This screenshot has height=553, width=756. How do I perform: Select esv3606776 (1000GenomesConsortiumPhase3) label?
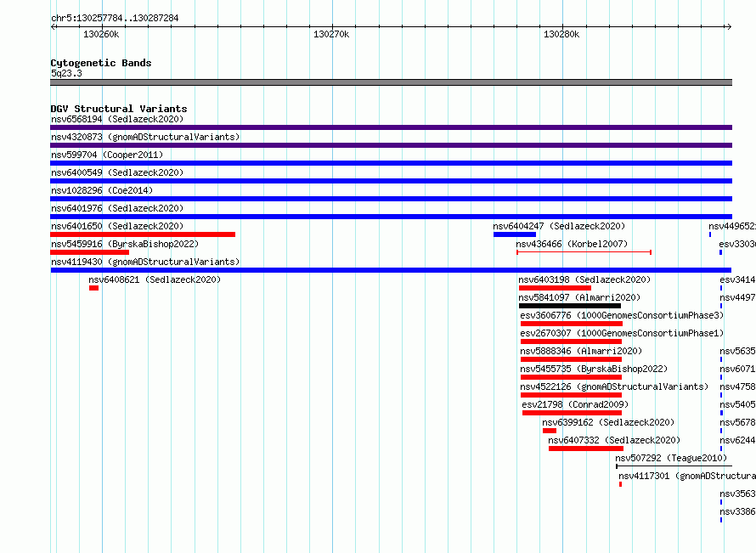(622, 315)
